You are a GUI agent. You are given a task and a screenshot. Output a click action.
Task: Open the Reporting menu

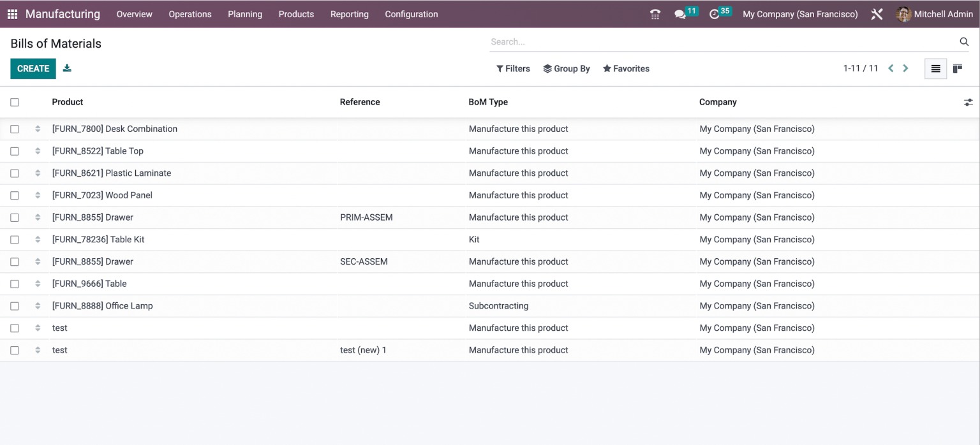[349, 14]
